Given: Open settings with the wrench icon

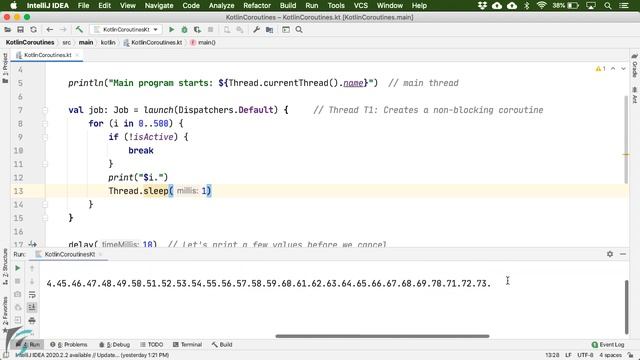Looking at the screenshot, I should [256, 29].
